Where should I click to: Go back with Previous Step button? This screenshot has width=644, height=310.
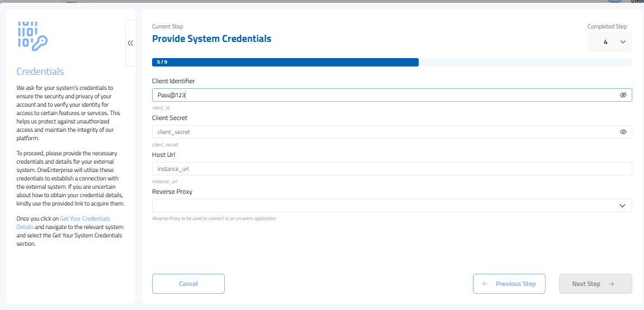point(509,284)
